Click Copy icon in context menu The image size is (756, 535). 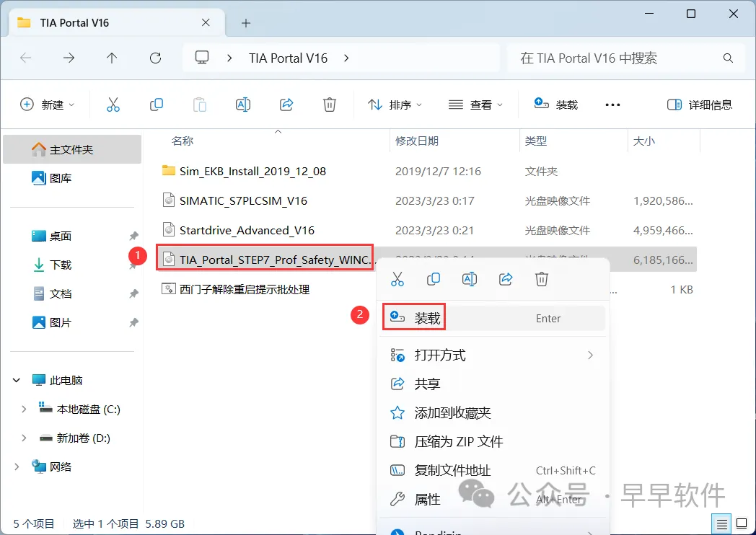[x=434, y=279]
